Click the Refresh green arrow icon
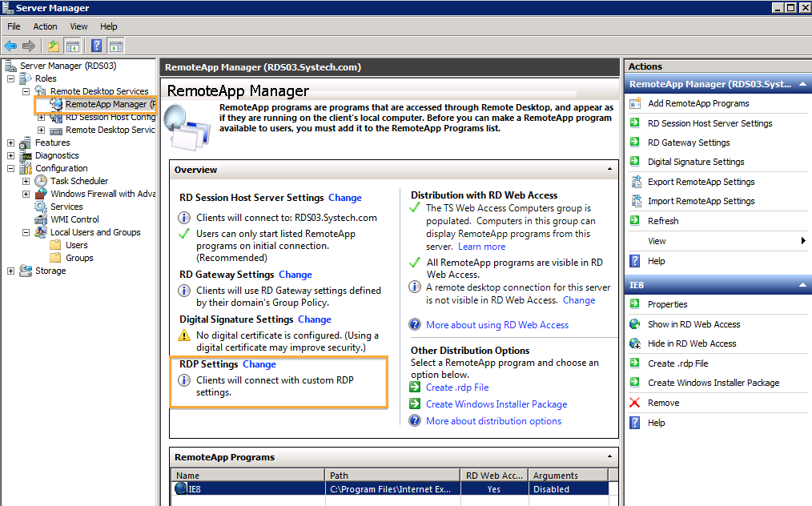 tap(634, 221)
